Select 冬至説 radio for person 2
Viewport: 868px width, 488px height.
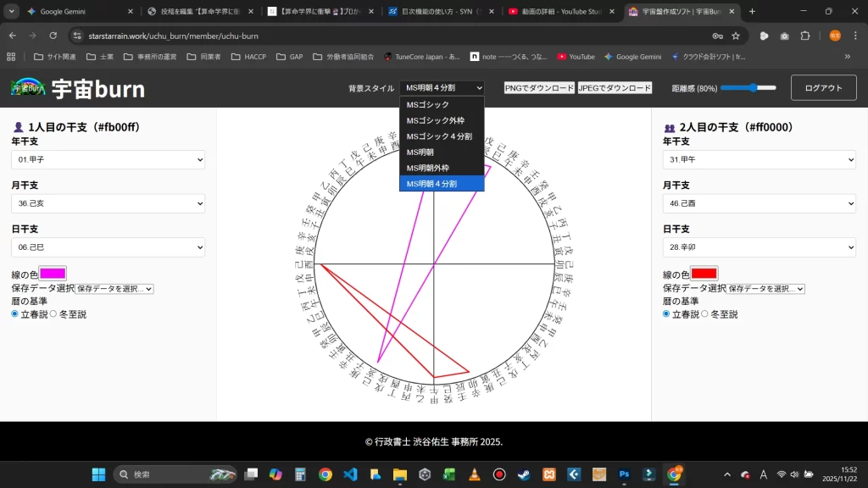704,314
